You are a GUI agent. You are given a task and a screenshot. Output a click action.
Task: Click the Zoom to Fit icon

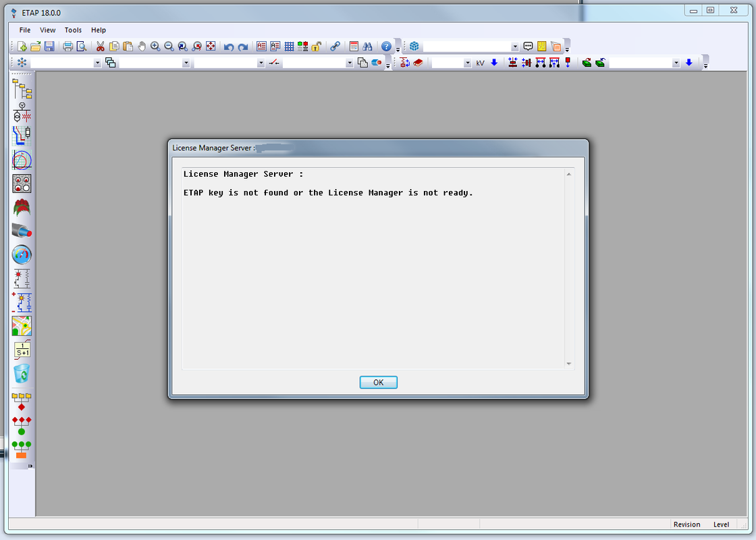211,47
